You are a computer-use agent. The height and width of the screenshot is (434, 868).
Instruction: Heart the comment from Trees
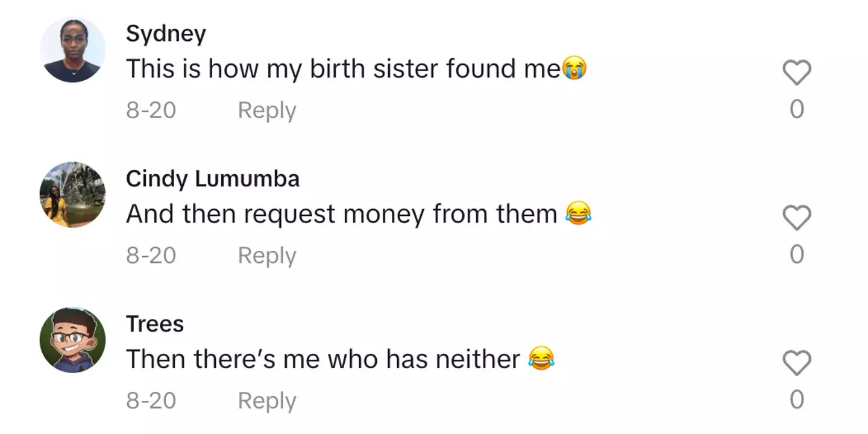[x=796, y=363]
